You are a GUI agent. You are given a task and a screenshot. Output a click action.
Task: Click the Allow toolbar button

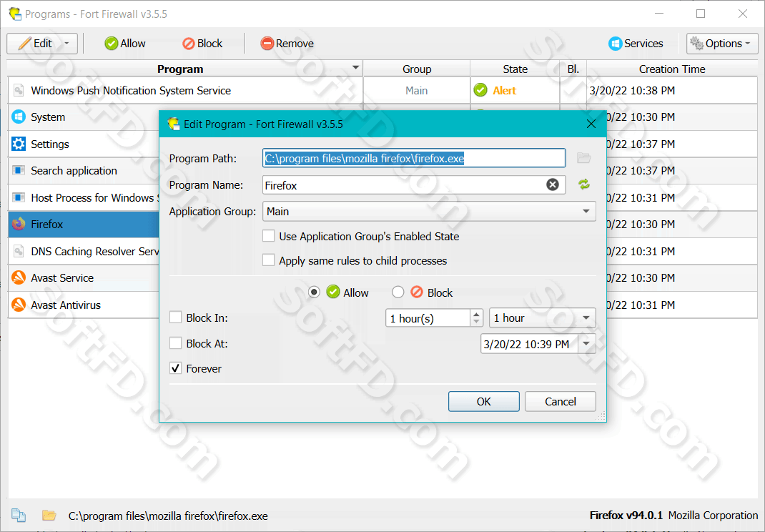[125, 44]
